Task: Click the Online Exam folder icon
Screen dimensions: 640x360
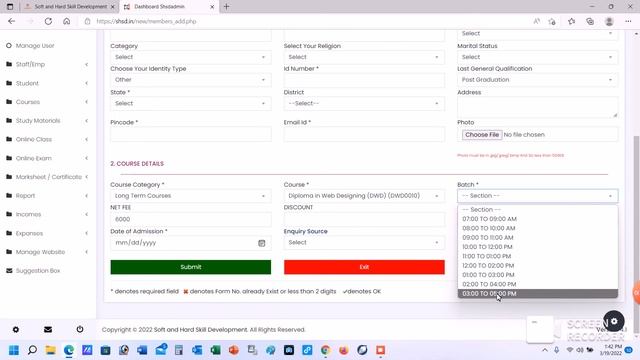Action: coord(9,158)
